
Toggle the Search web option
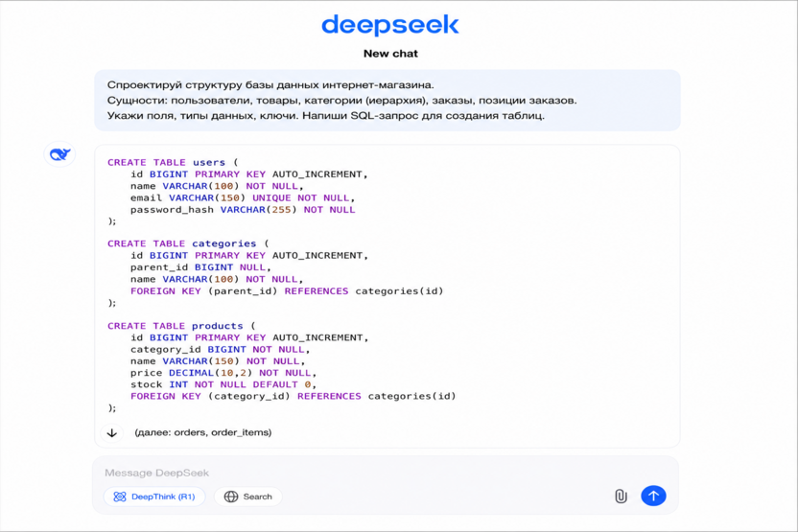click(248, 497)
